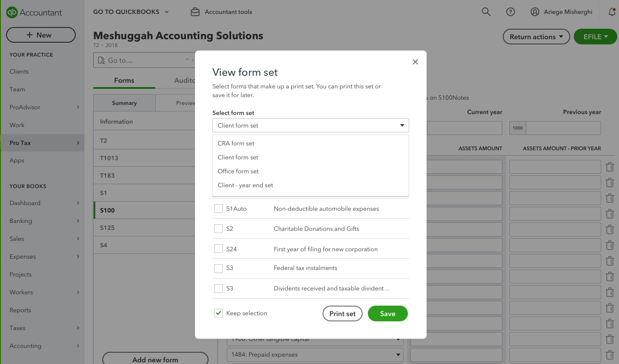Open the notifications bell
This screenshot has height=364, width=619.
pyautogui.click(x=612, y=12)
